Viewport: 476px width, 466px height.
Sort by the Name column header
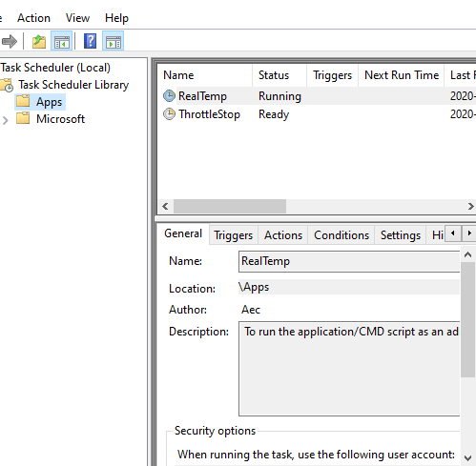(205, 75)
